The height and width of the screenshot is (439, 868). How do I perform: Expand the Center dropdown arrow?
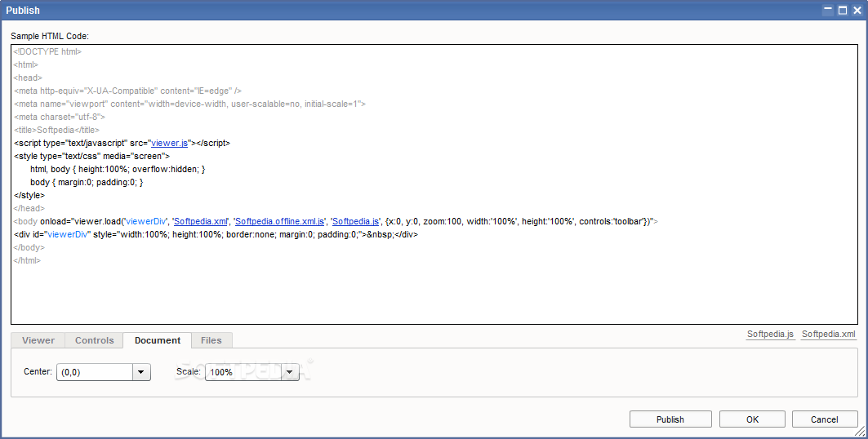pyautogui.click(x=141, y=372)
